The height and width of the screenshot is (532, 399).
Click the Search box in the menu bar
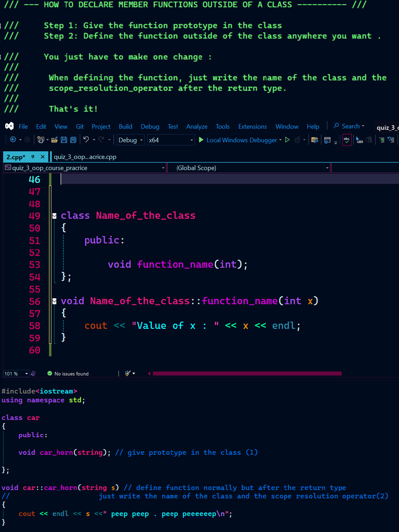[x=349, y=126]
